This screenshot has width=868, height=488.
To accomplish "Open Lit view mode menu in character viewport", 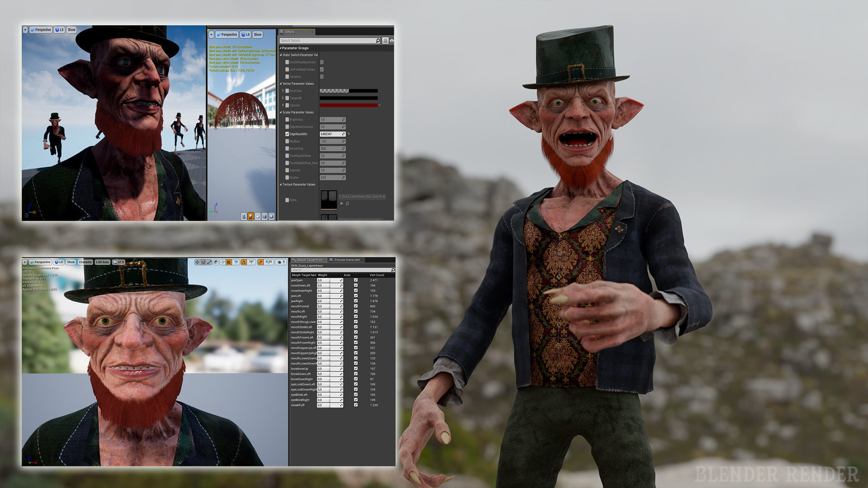I will click(59, 262).
